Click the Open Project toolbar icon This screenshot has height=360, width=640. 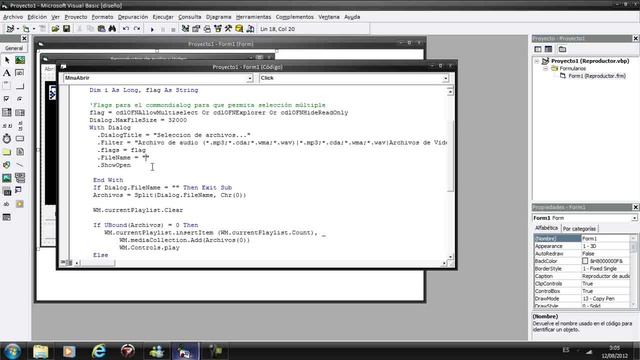[x=55, y=29]
